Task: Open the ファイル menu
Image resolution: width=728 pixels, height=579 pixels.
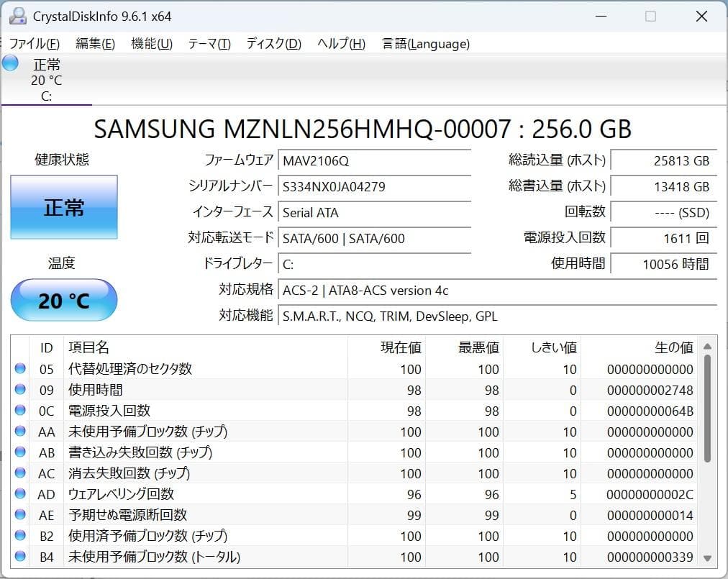Action: pyautogui.click(x=33, y=44)
